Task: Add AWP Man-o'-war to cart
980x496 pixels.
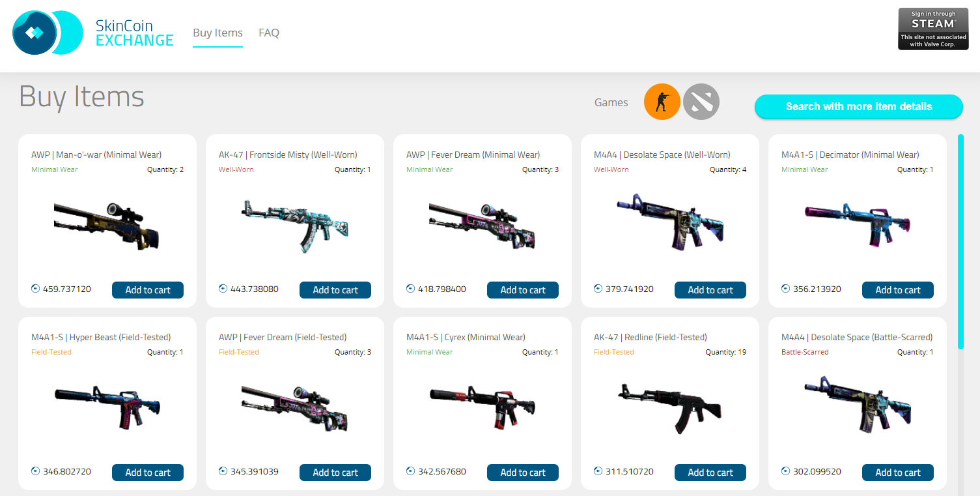Action: [148, 290]
